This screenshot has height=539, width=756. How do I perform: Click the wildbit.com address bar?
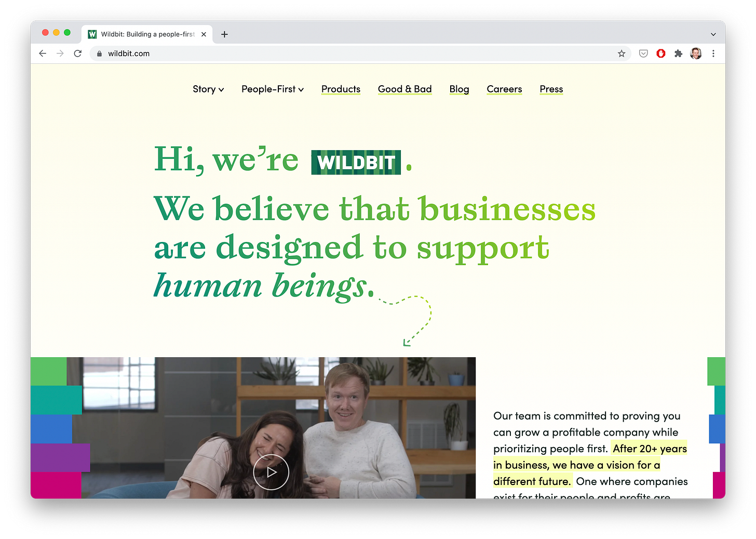pos(360,53)
